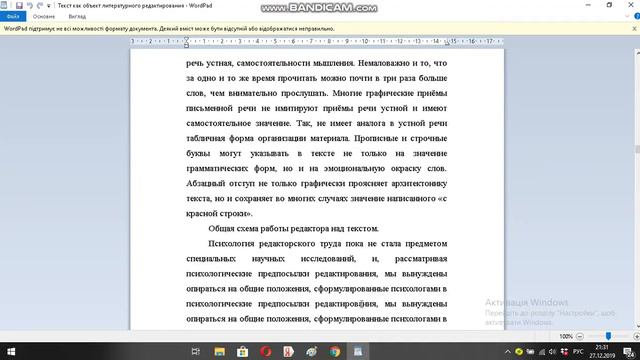Open Customize Quick Access Toolbar dropdown arrow
This screenshot has width=640, height=360.
tap(49, 6)
